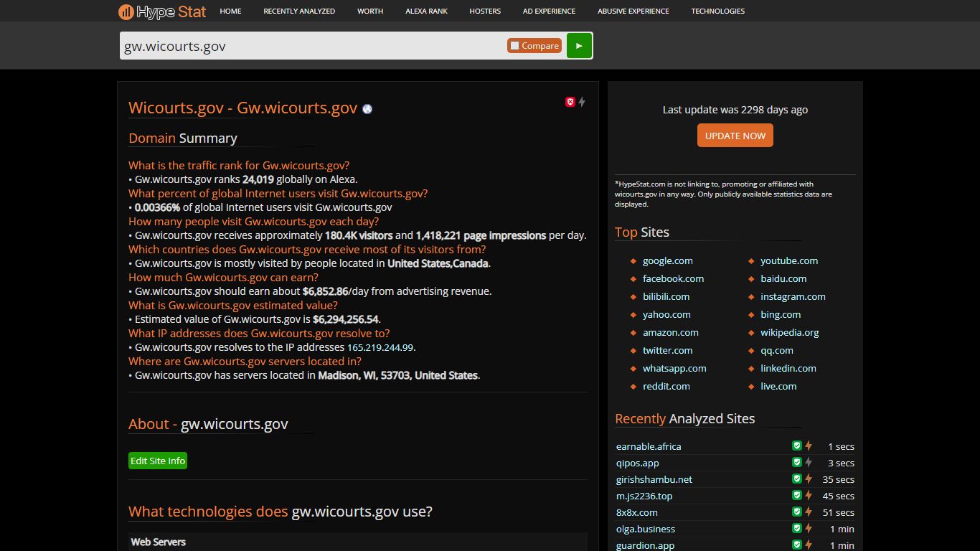Click 'Last update was 2298 days ago' text

pyautogui.click(x=735, y=110)
